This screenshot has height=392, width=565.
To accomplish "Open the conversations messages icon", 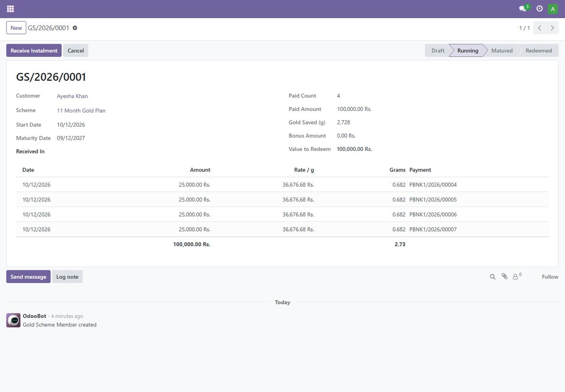I will (x=523, y=8).
